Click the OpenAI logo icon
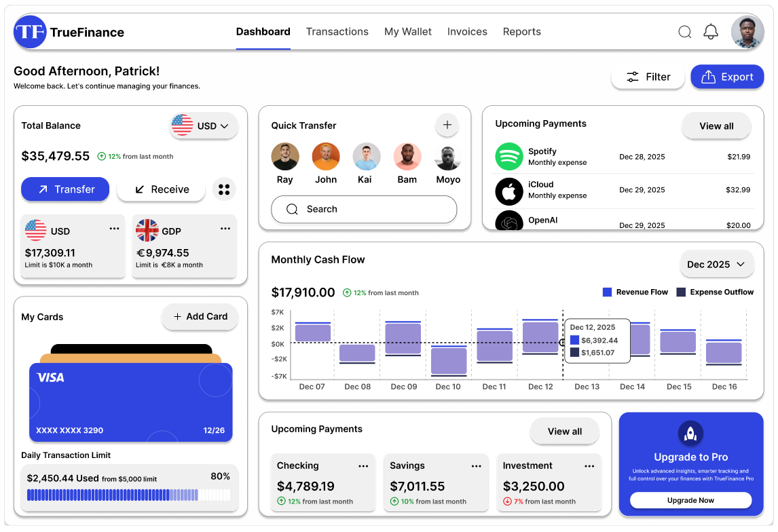The image size is (778, 532). pos(509,221)
